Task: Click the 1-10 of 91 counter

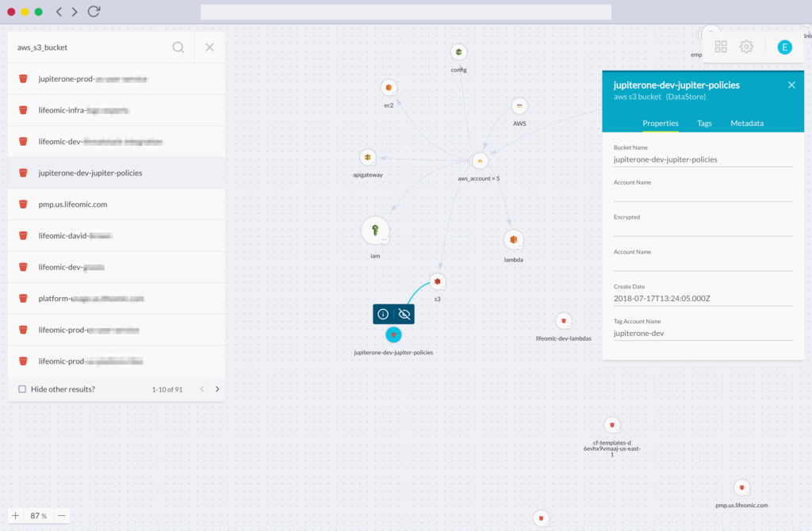Action: point(167,390)
